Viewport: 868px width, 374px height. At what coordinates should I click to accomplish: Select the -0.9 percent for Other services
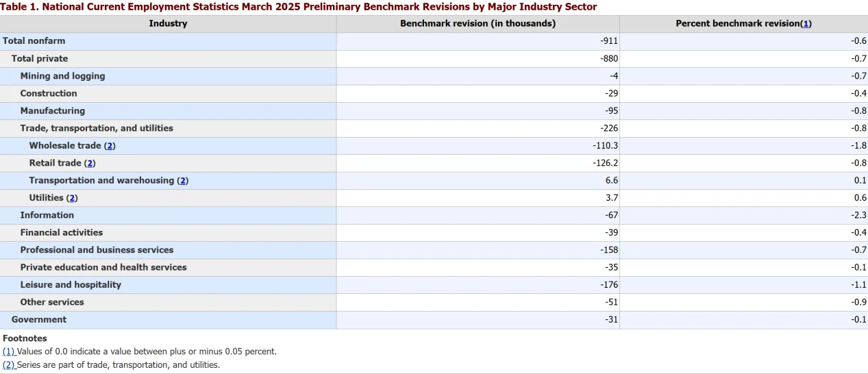point(858,302)
